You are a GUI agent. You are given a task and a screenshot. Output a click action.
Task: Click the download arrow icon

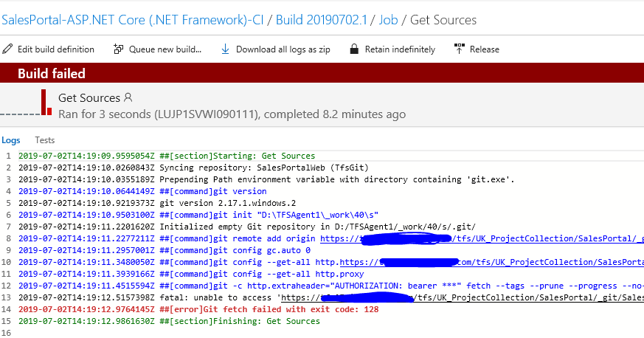pyautogui.click(x=225, y=49)
